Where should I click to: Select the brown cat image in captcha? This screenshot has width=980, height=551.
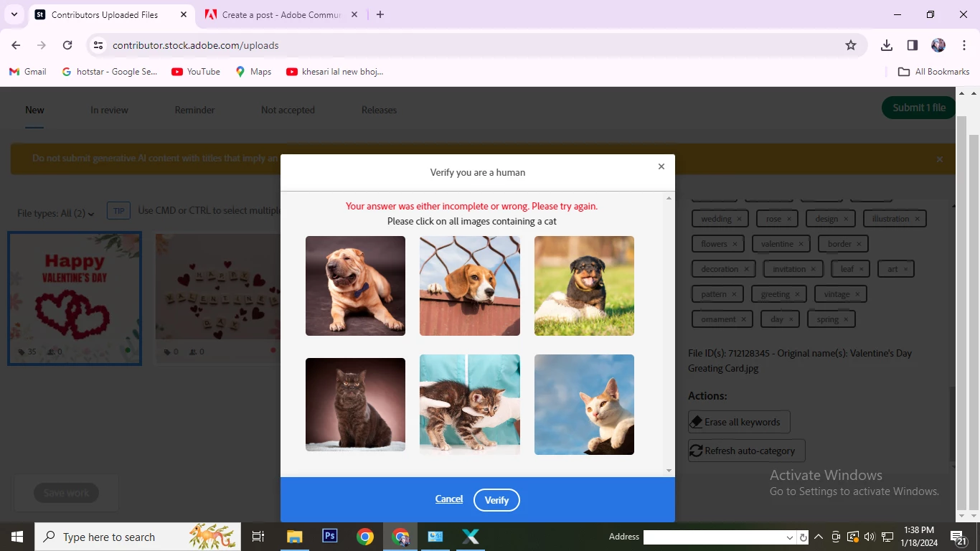pos(355,405)
